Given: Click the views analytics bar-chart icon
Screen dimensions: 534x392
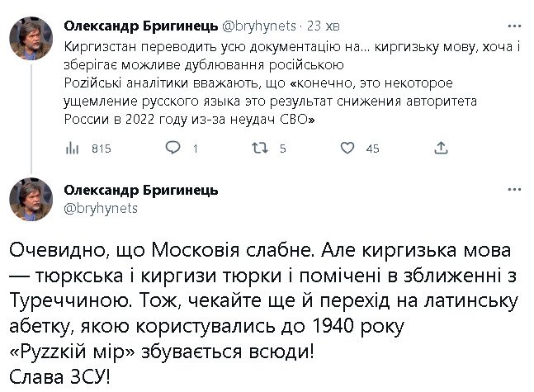Looking at the screenshot, I should [71, 149].
